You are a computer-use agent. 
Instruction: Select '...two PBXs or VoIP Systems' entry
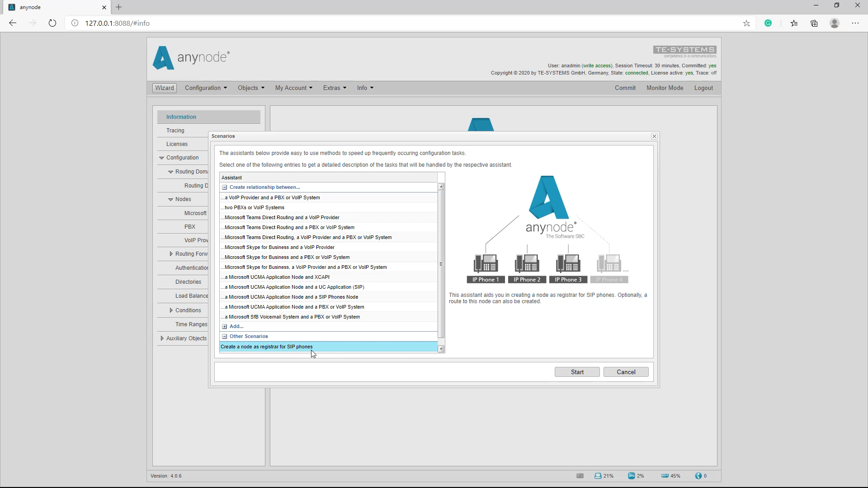point(329,207)
